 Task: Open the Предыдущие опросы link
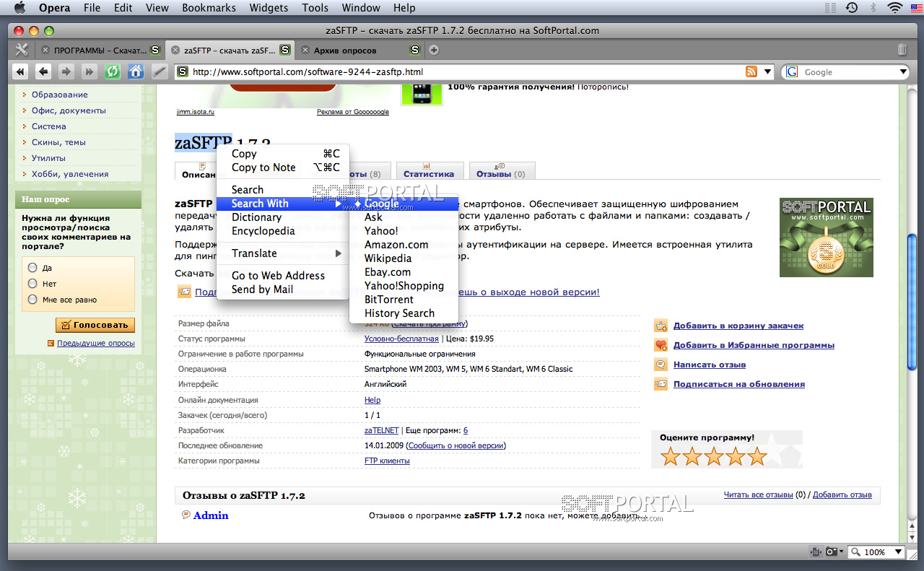click(96, 344)
